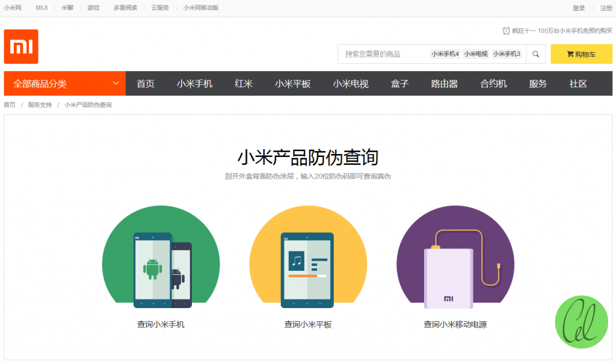Select the 小米手机4 search suggestion
This screenshot has width=616, height=364.
pyautogui.click(x=445, y=54)
